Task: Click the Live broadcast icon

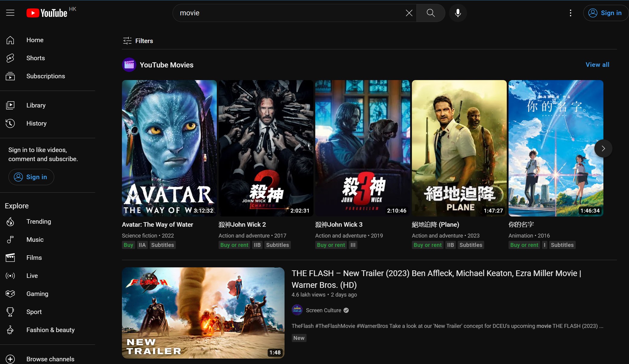Action: pyautogui.click(x=10, y=276)
